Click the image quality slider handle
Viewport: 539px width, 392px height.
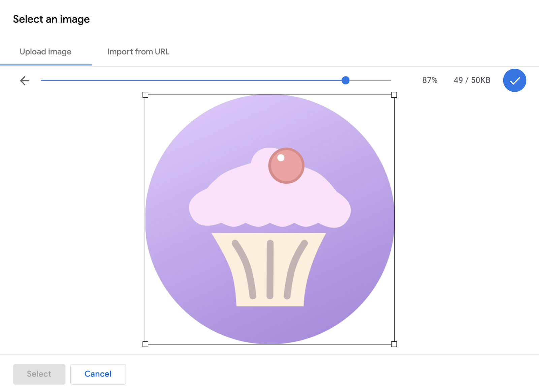click(x=345, y=80)
